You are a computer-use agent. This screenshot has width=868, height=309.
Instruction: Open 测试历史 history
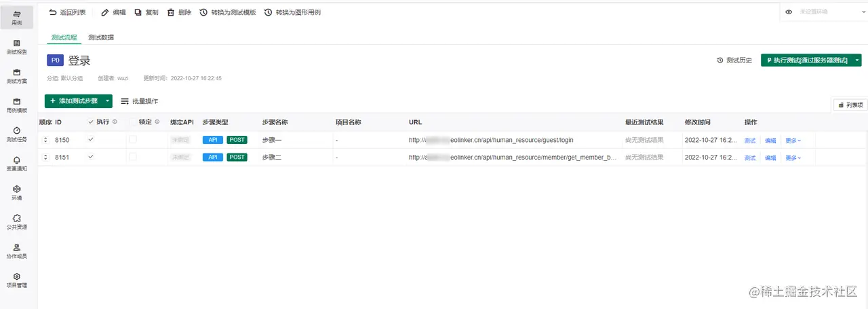pos(734,60)
